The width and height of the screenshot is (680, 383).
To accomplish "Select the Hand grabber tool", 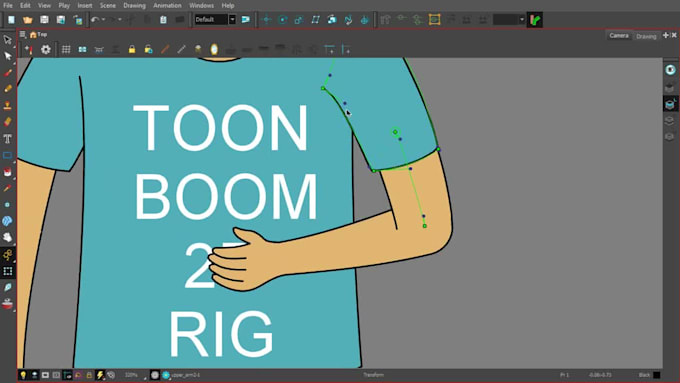I will [7, 237].
